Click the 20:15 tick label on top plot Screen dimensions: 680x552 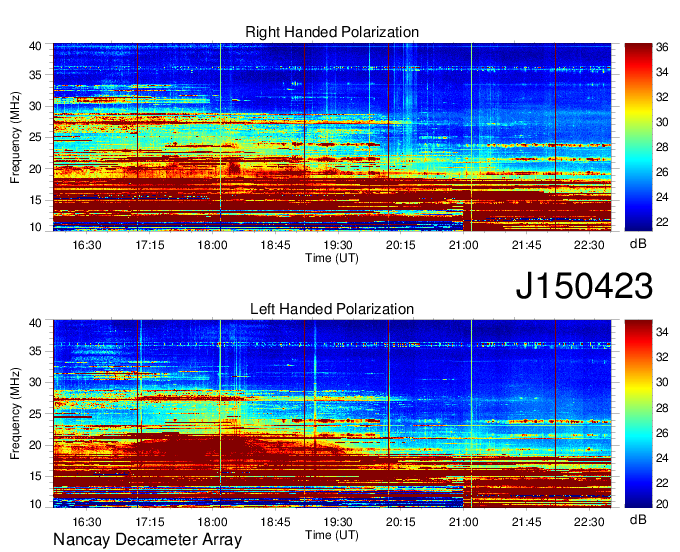point(401,245)
